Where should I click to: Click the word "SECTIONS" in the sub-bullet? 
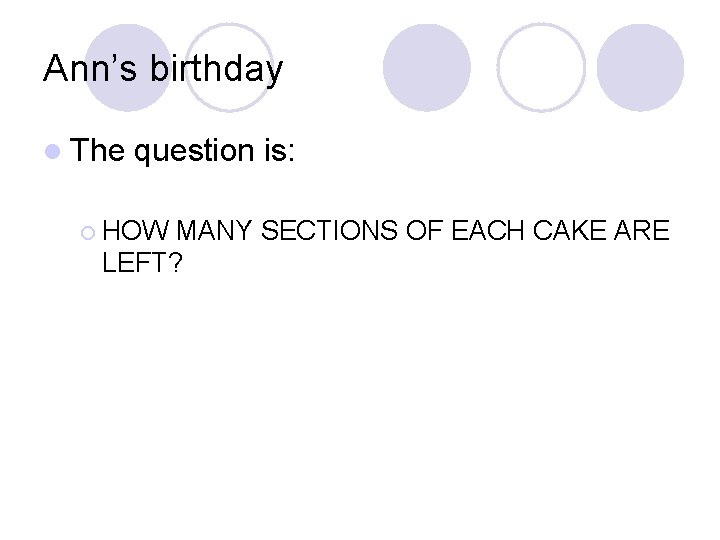[329, 230]
